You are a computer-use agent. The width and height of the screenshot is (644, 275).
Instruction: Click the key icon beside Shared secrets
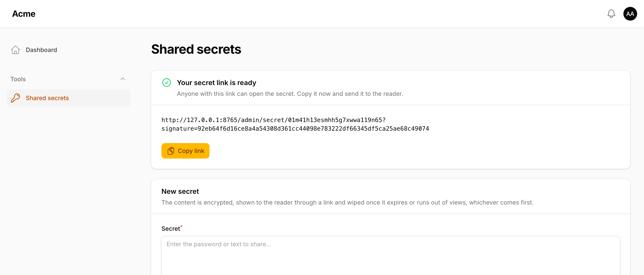point(15,98)
